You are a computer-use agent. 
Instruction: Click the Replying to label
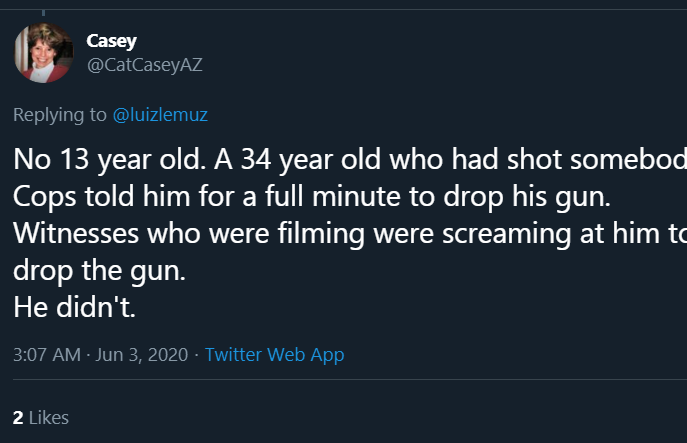[60, 115]
